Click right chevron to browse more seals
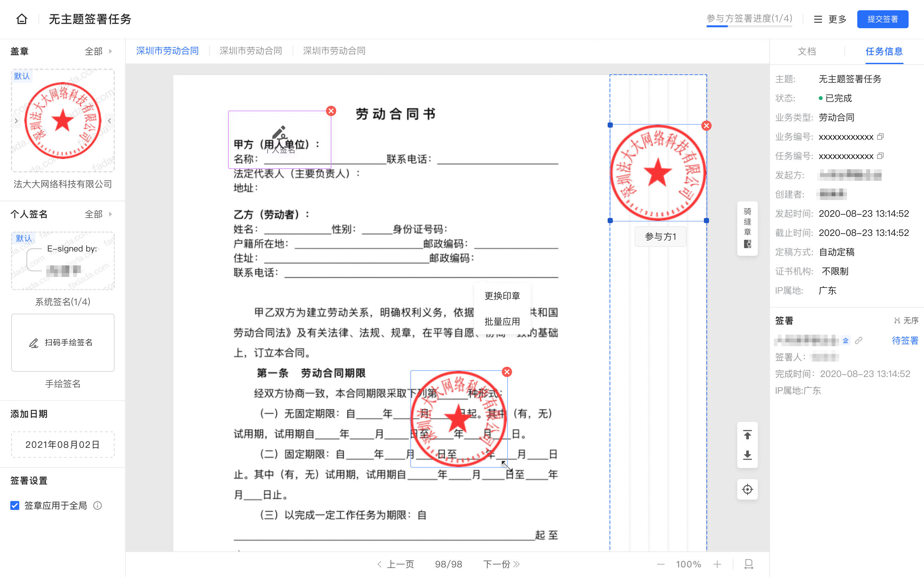The image size is (924, 577). (x=110, y=121)
